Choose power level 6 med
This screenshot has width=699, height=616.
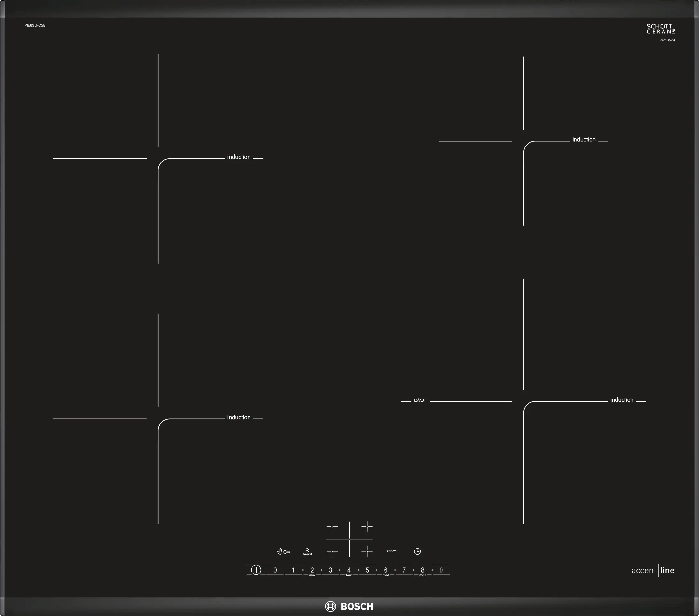click(386, 570)
